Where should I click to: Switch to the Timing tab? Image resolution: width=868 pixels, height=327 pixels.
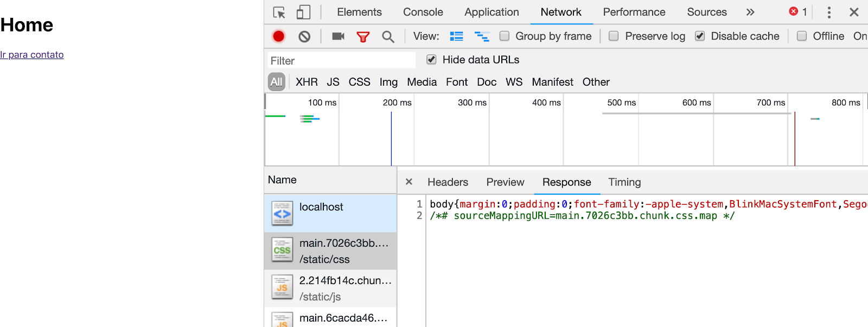(x=624, y=182)
